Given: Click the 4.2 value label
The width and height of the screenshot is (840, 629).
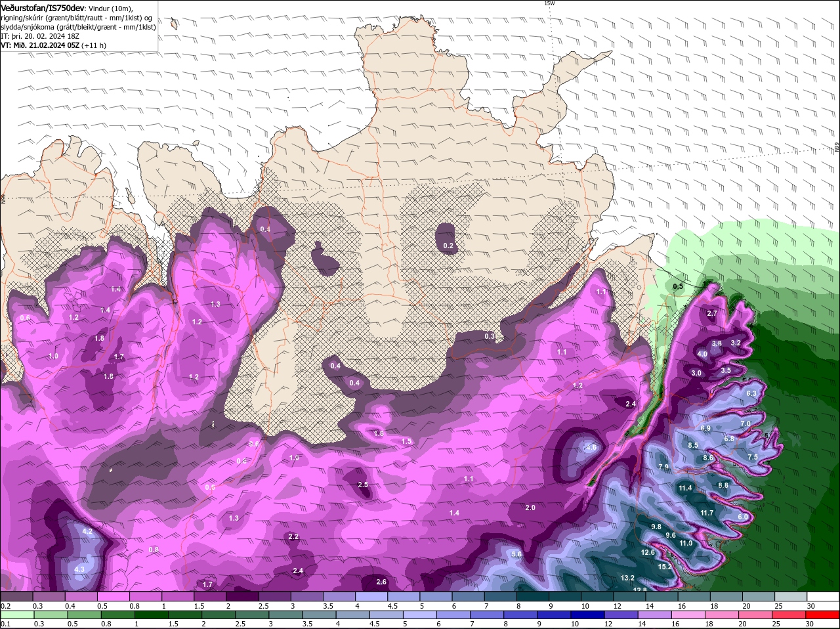Looking at the screenshot, I should [x=87, y=531].
